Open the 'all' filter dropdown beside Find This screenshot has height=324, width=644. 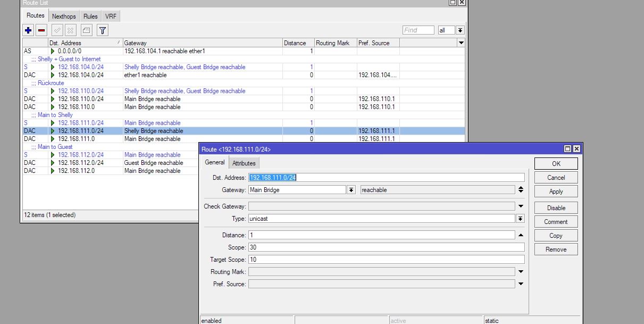click(x=460, y=30)
